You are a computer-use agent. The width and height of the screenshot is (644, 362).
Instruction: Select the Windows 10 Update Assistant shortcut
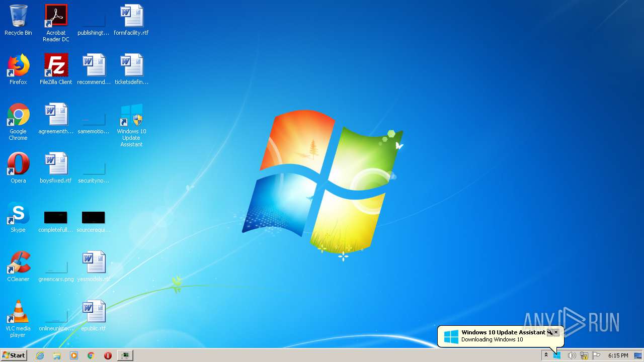pos(131,125)
